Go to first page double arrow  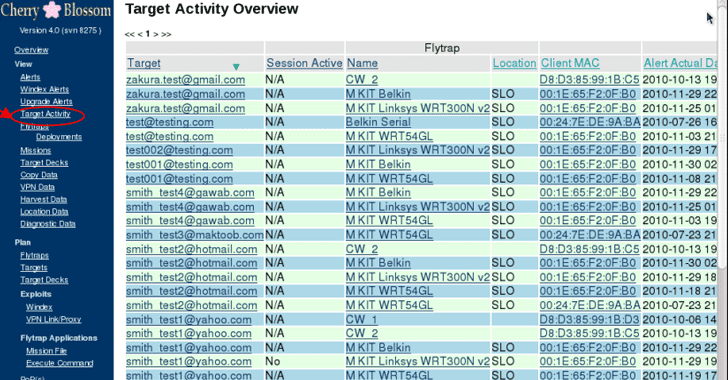[130, 34]
